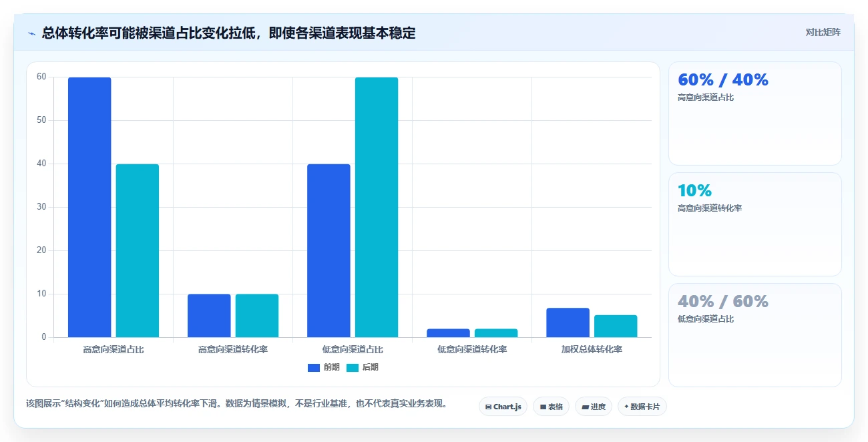
Task: Select the 进度 chip
Action: [x=594, y=407]
